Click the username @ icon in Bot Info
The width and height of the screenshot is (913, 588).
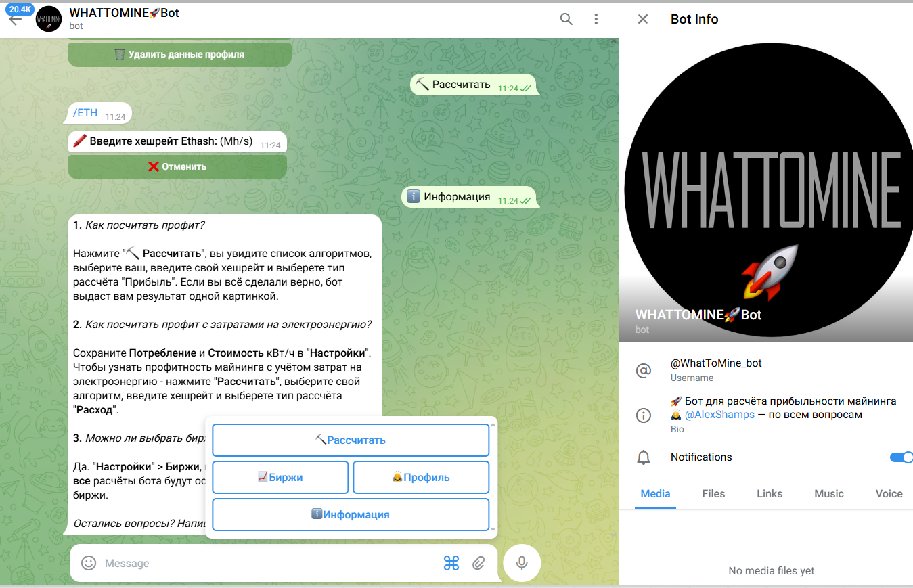click(x=644, y=370)
